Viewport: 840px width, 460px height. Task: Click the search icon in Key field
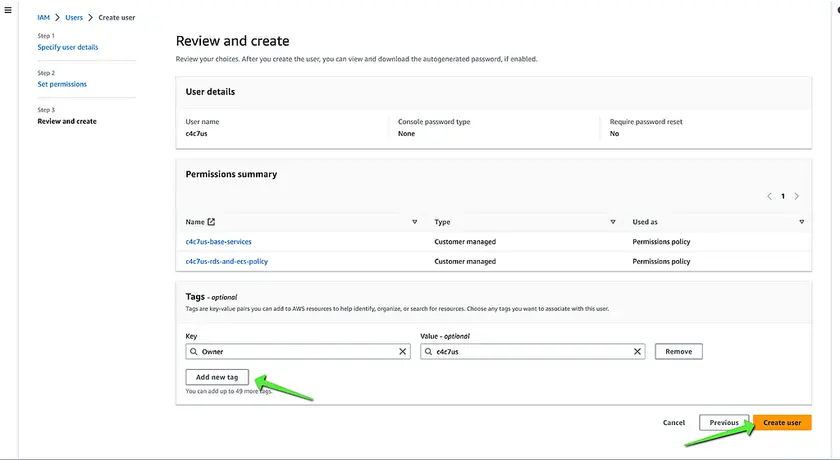click(194, 351)
